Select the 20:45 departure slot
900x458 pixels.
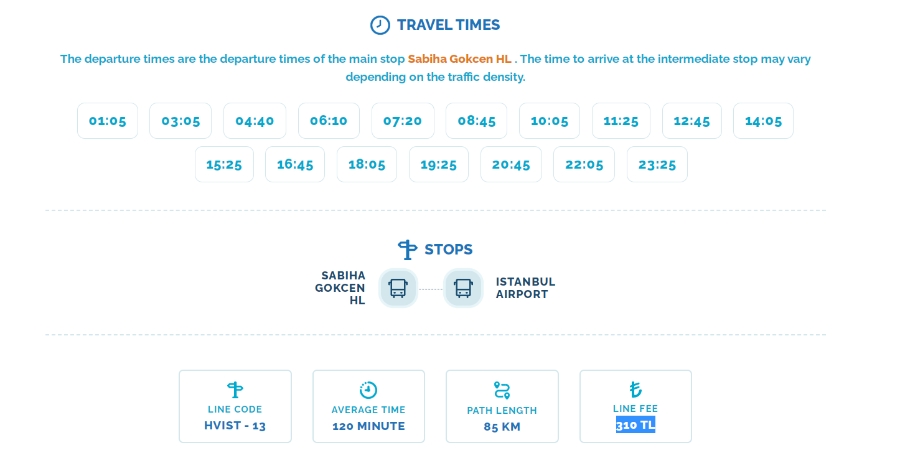point(511,164)
